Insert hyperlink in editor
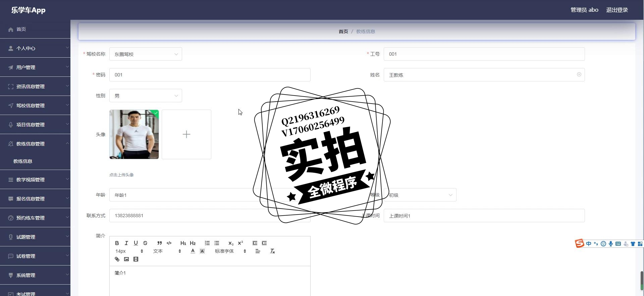Screen dimensions: 644x296 pyautogui.click(x=117, y=259)
